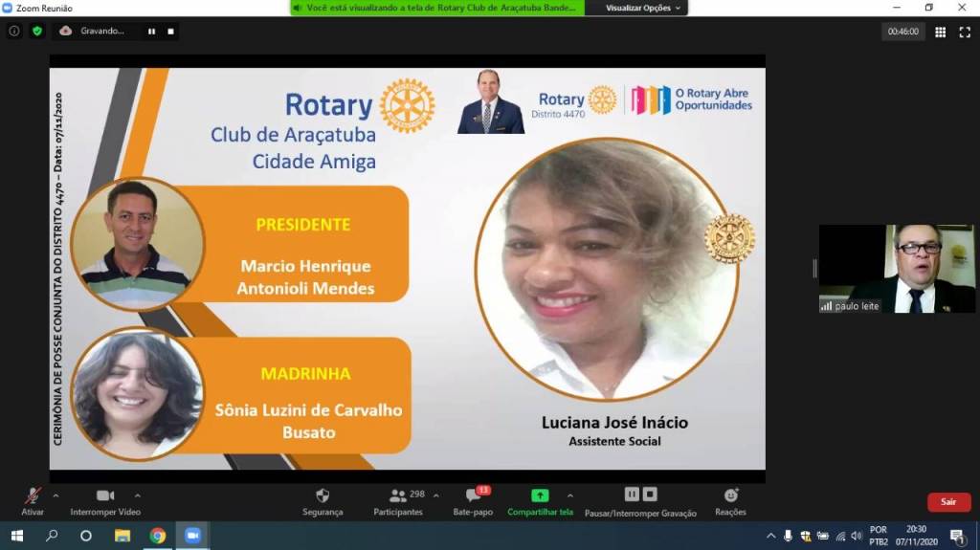The width and height of the screenshot is (980, 550).
Task: Expand share options arrow beside Compartilhar tela
Action: click(570, 495)
